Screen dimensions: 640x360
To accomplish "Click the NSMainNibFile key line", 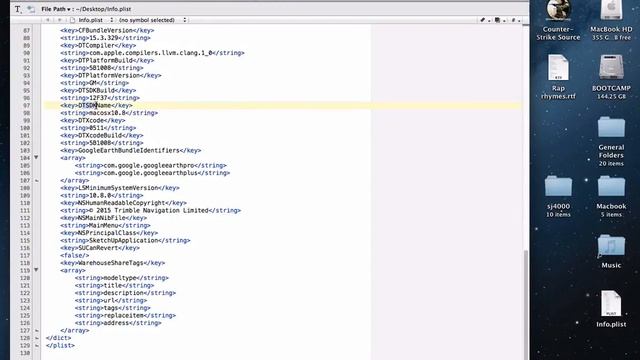I will pyautogui.click(x=103, y=218).
